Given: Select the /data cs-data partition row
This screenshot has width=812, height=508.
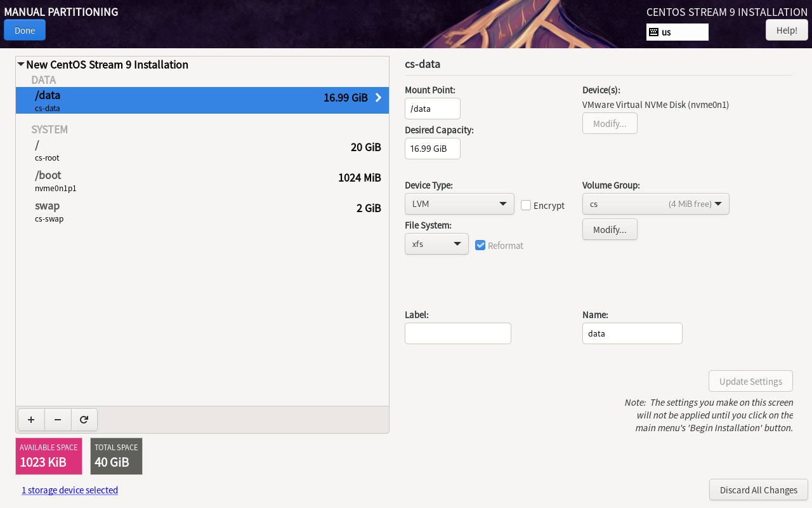Looking at the screenshot, I should 202,100.
